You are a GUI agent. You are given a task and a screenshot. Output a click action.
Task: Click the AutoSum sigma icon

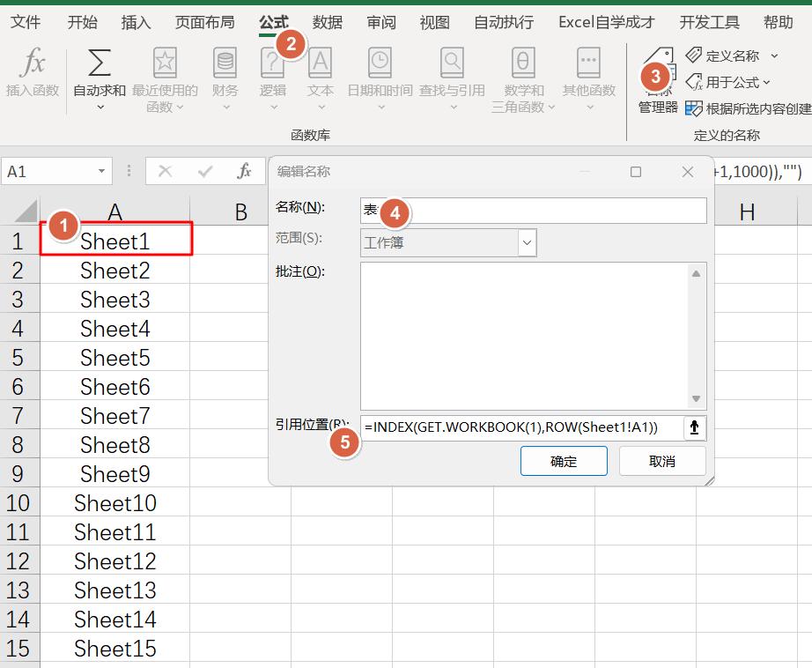[x=100, y=63]
